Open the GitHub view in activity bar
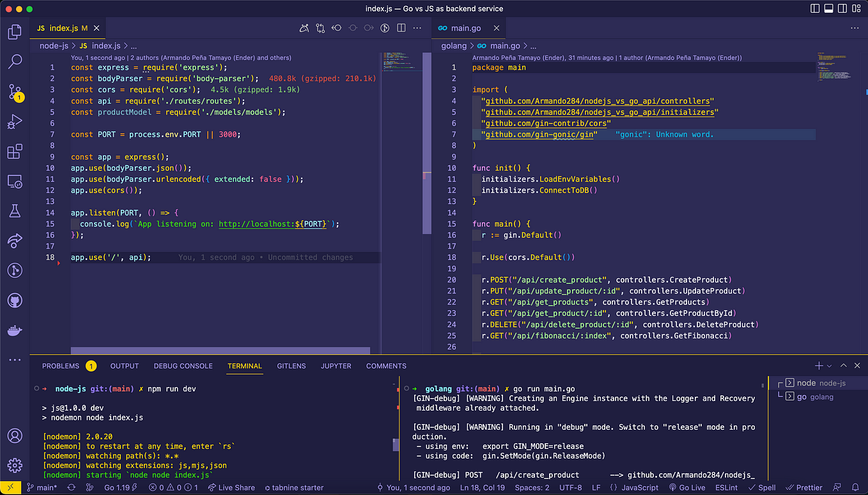The image size is (868, 495). coord(15,301)
